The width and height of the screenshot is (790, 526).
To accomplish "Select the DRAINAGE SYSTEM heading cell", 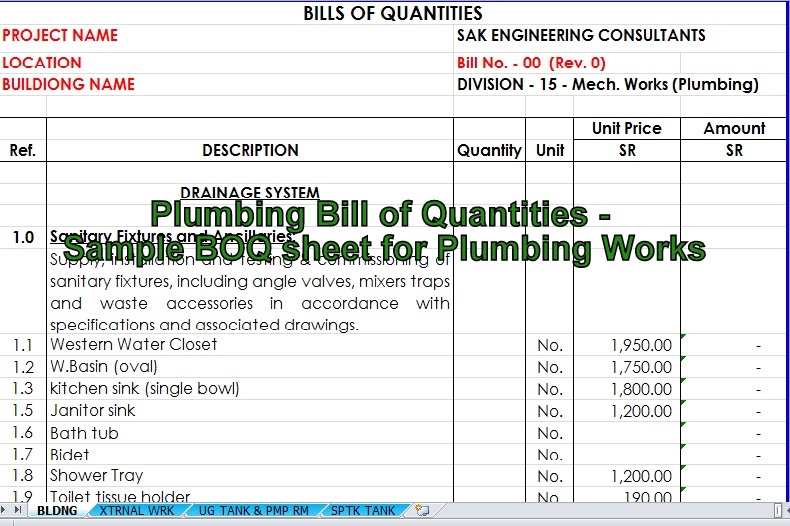I will (x=250, y=193).
